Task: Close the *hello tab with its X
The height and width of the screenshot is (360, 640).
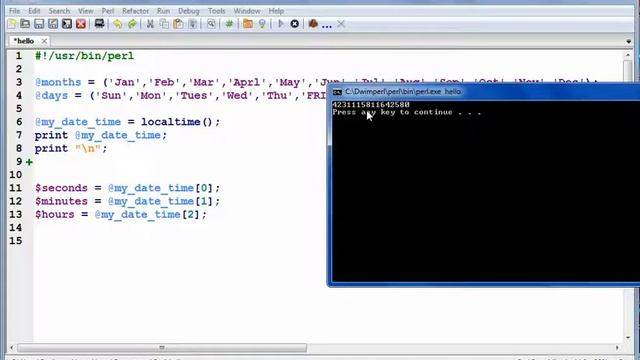Action: pyautogui.click(x=44, y=41)
